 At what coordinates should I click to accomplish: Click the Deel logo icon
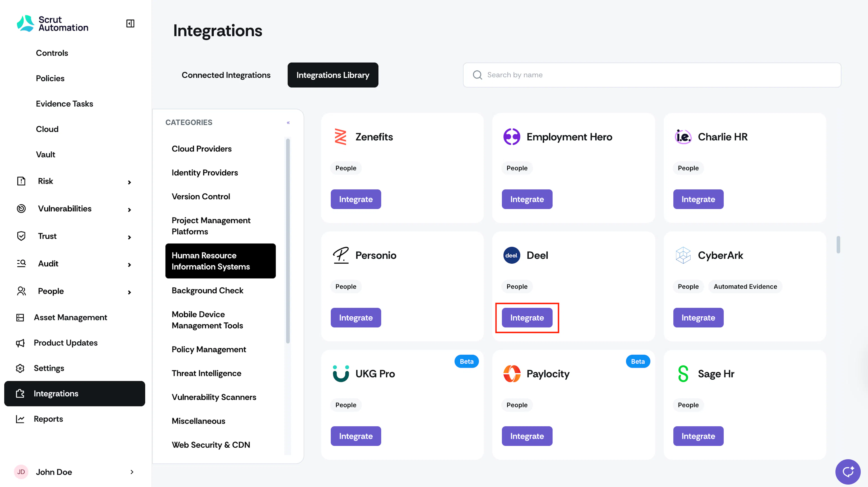(512, 255)
